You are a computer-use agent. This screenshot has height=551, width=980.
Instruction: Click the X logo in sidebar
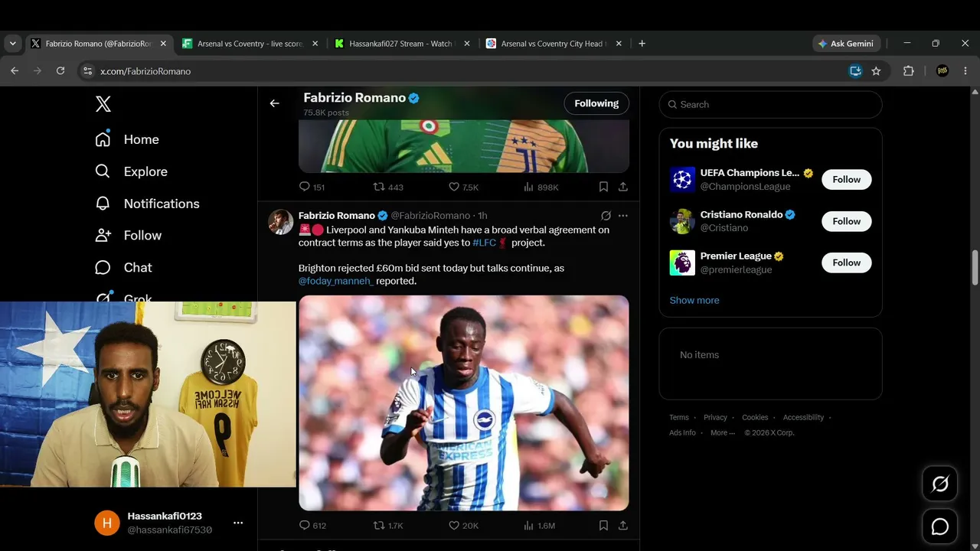[103, 104]
